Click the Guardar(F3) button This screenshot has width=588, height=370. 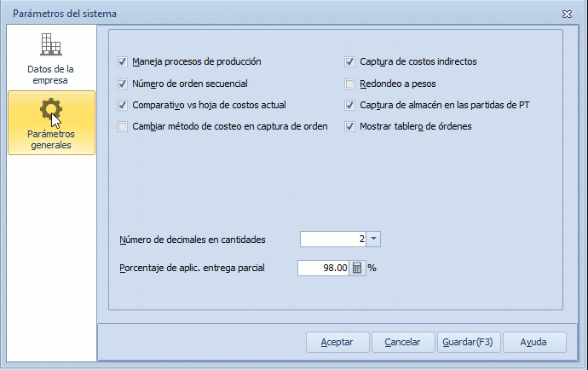point(468,342)
